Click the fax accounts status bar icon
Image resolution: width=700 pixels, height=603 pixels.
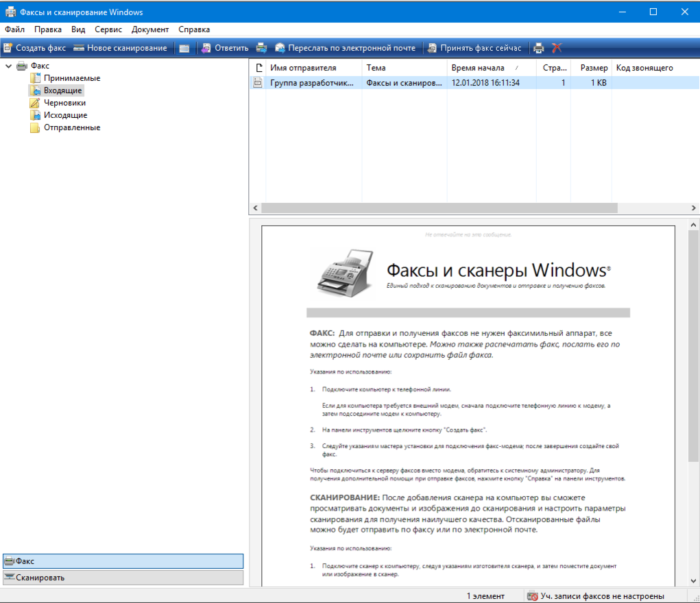point(532,596)
